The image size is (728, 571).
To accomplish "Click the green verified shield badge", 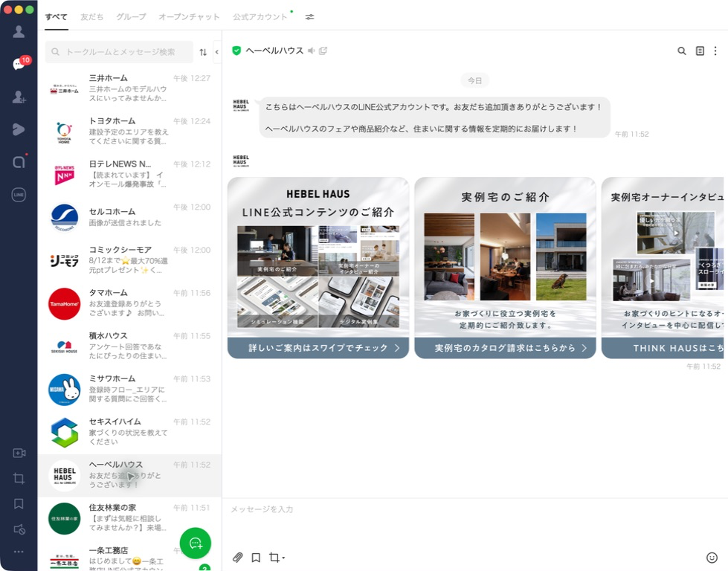I will click(x=236, y=51).
